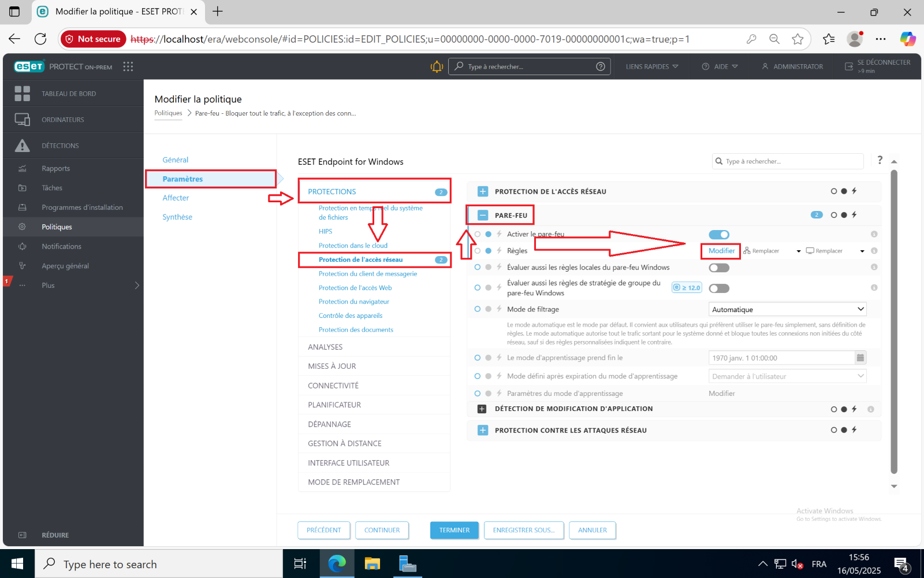Open the browser favorites star icon
Screen dimensions: 924x578
click(798, 39)
